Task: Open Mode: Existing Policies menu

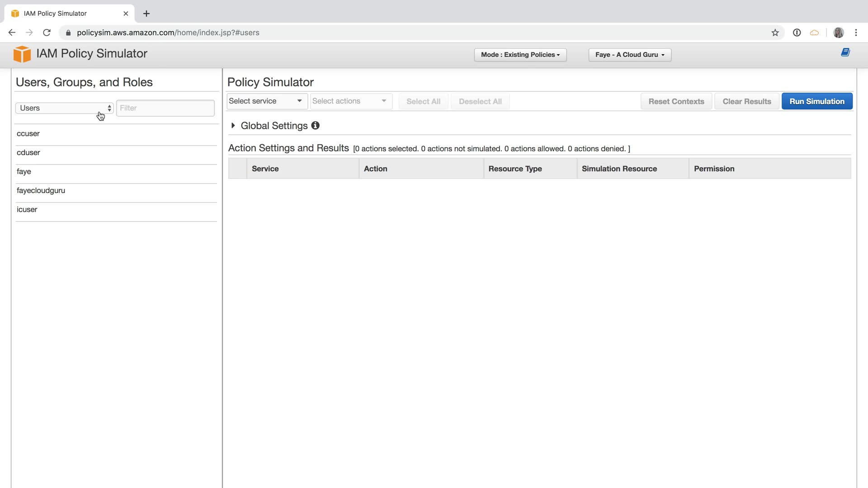Action: click(x=520, y=55)
